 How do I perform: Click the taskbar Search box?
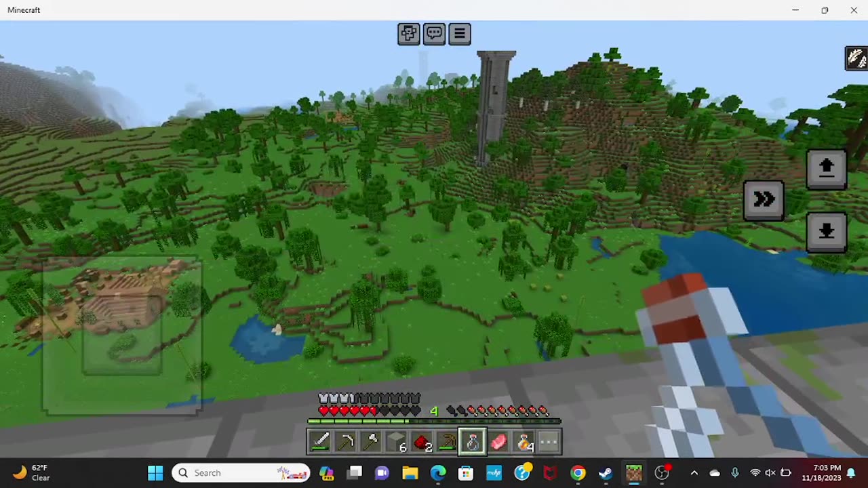tap(241, 473)
